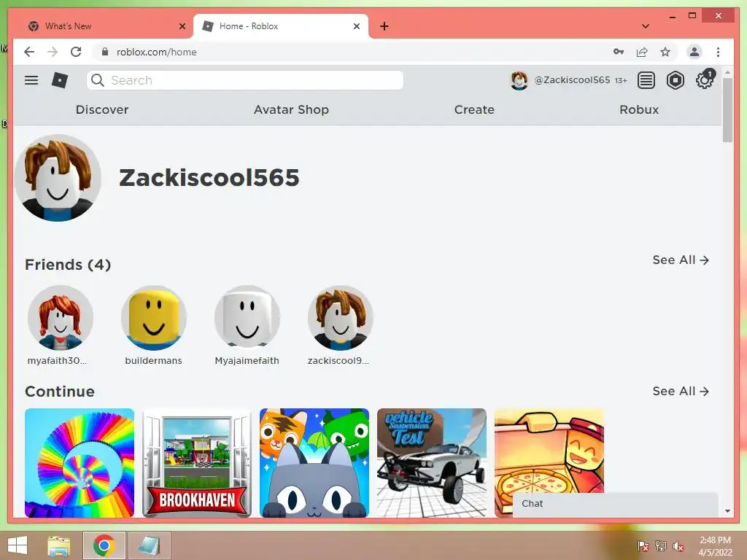
Task: Bookmark this page with the star
Action: (x=665, y=52)
